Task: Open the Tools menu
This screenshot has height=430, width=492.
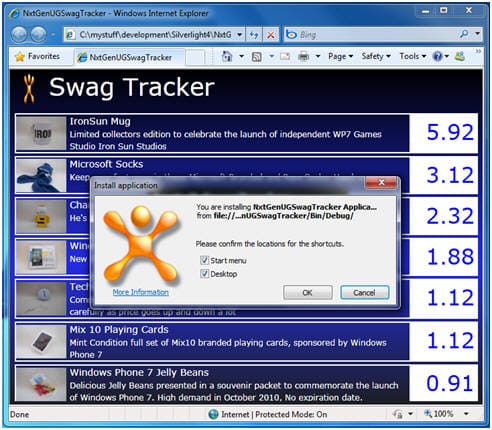Action: [x=413, y=57]
